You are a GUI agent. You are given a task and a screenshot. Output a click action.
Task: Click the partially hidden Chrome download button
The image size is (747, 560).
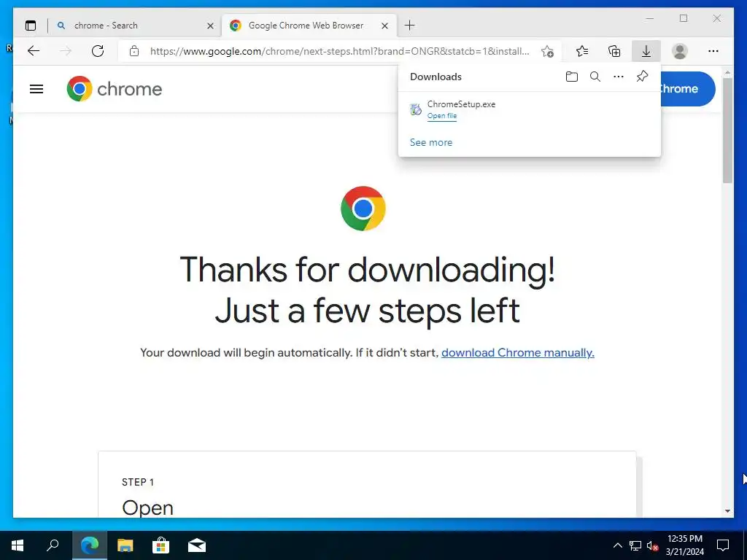click(688, 89)
